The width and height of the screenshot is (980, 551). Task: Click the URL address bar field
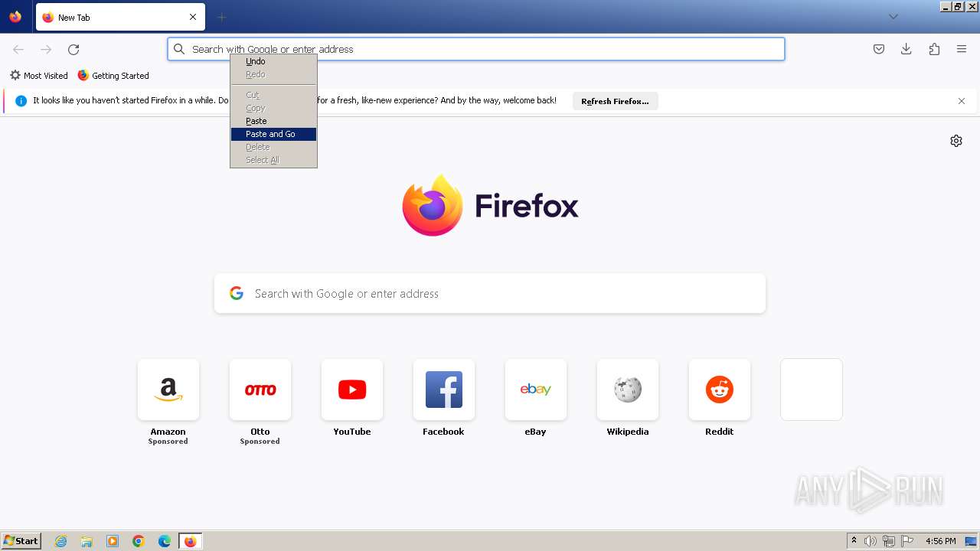pyautogui.click(x=476, y=49)
